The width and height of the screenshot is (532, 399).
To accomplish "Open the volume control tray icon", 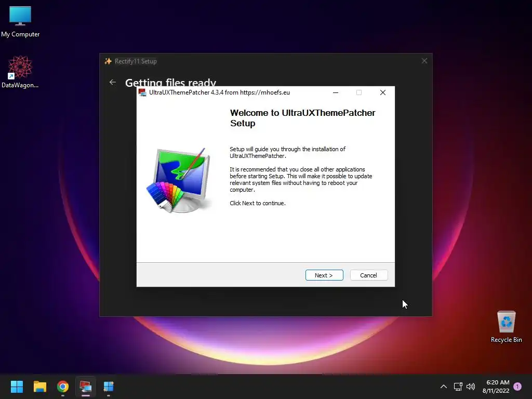I will [471, 387].
